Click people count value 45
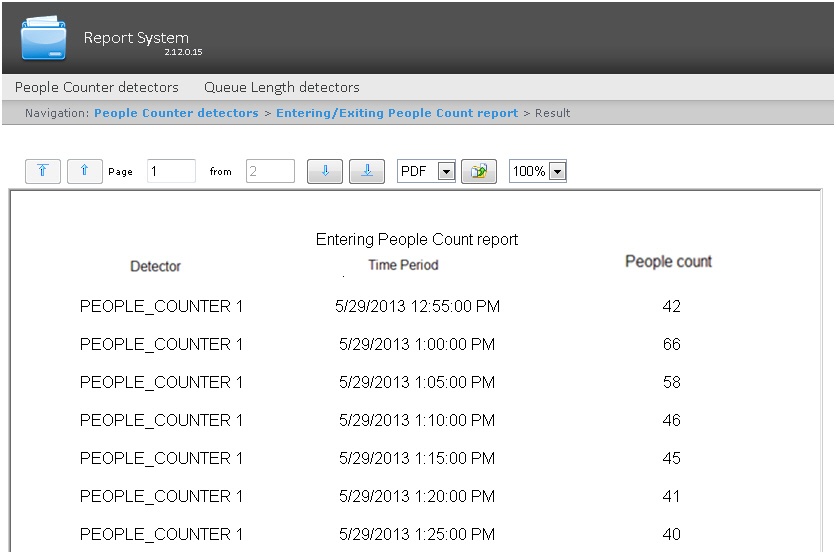 click(671, 458)
